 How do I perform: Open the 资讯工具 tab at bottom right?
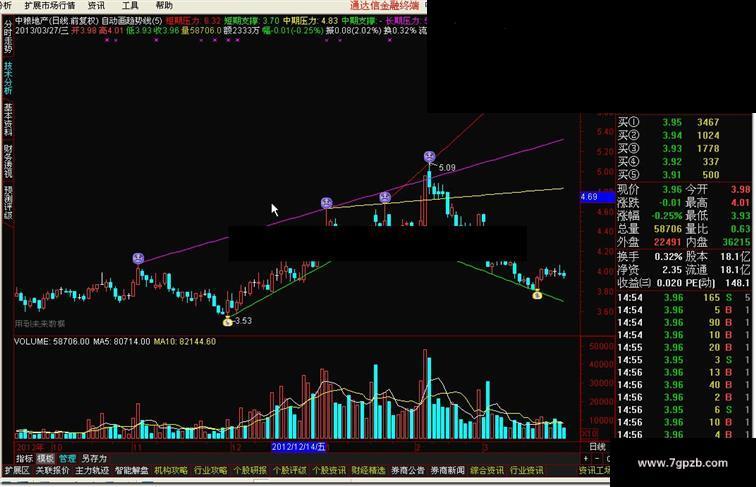pyautogui.click(x=594, y=470)
